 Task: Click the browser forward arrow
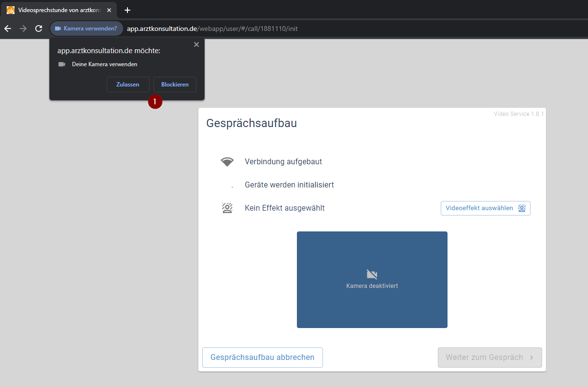pos(23,29)
